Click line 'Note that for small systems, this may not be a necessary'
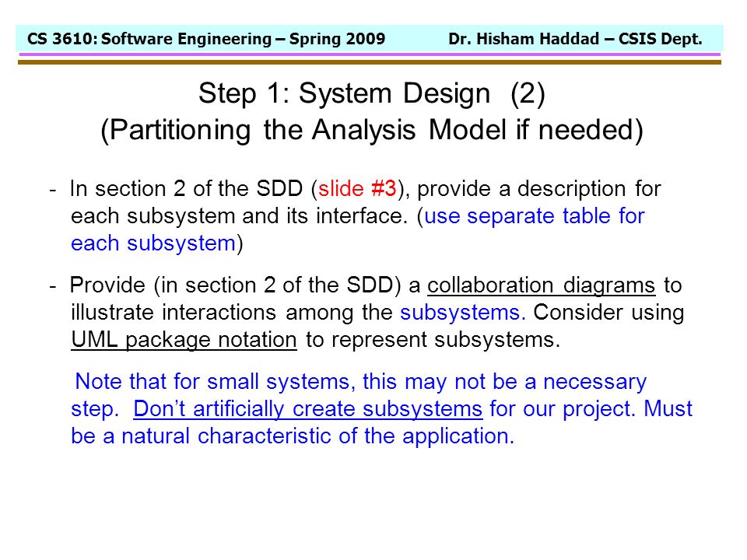Image resolution: width=747 pixels, height=560 pixels. (361, 382)
